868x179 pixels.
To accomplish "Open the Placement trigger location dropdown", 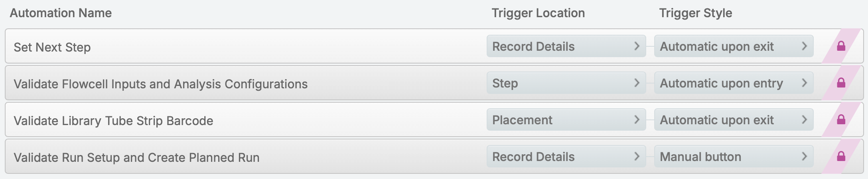I will click(x=566, y=120).
